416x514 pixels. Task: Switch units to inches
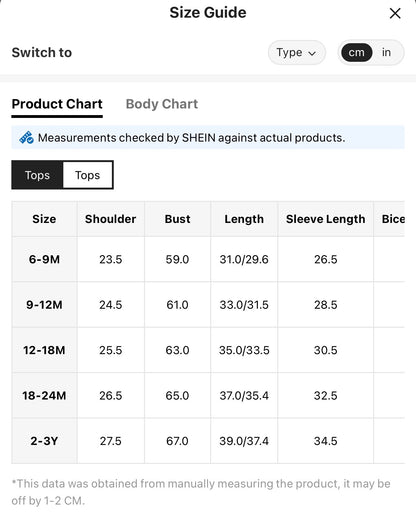coord(386,52)
